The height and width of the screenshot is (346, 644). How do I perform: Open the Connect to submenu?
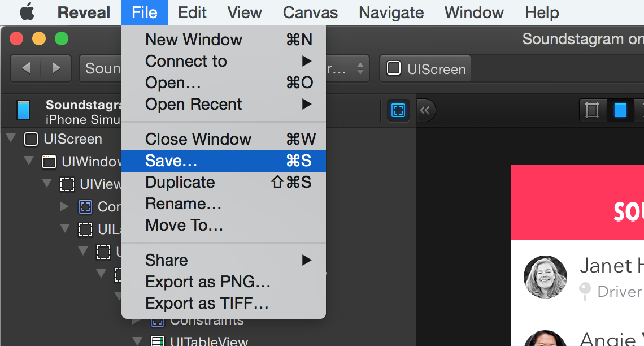[x=224, y=61]
